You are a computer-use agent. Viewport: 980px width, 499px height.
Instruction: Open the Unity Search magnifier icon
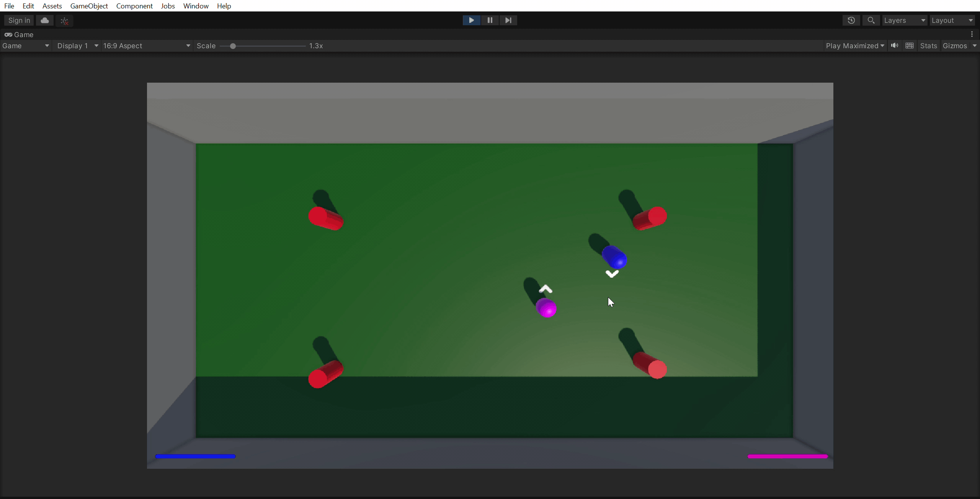(871, 20)
